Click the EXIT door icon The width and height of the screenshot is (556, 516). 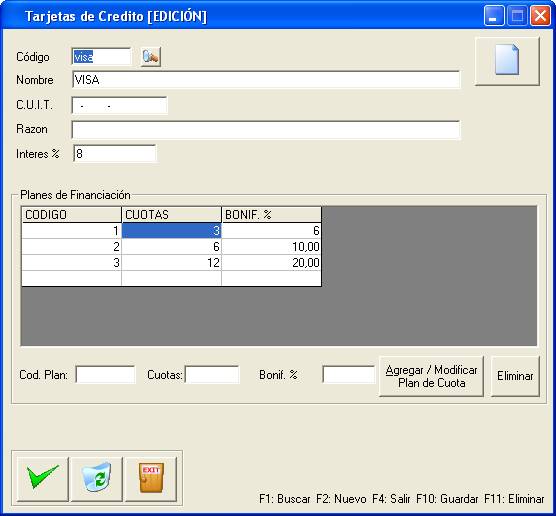coord(151,478)
